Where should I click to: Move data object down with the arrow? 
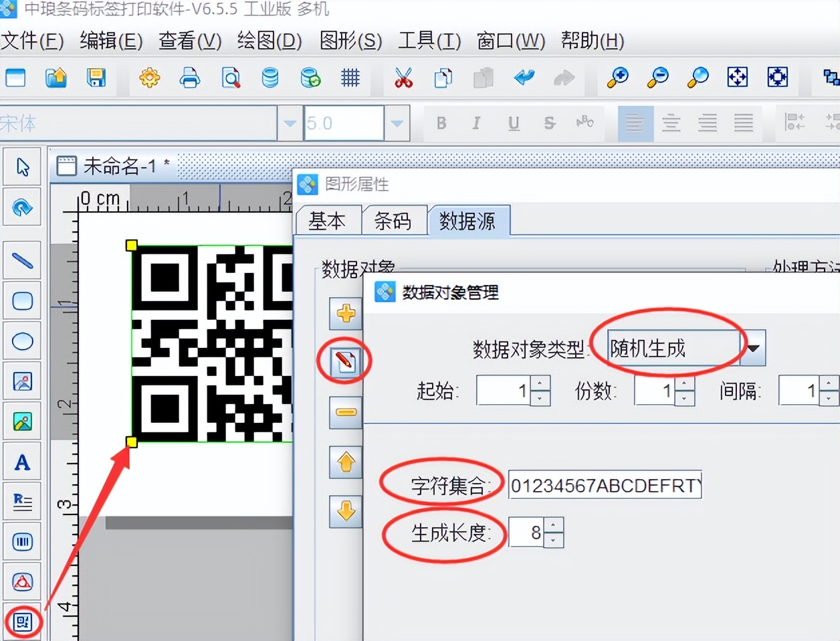tap(346, 511)
